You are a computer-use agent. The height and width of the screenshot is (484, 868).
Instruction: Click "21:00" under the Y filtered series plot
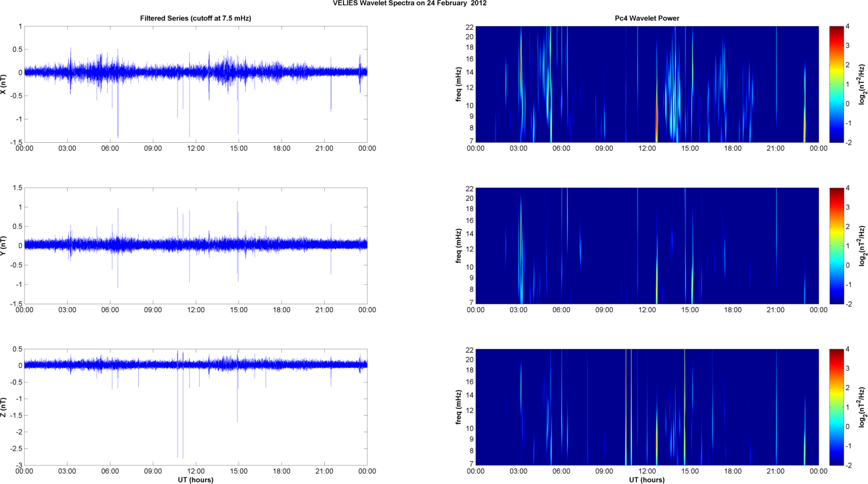[x=324, y=310]
